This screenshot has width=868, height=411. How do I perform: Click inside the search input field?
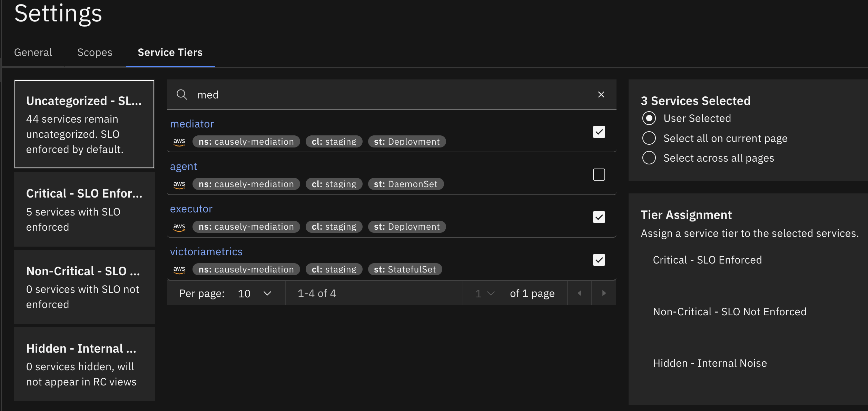pos(379,94)
